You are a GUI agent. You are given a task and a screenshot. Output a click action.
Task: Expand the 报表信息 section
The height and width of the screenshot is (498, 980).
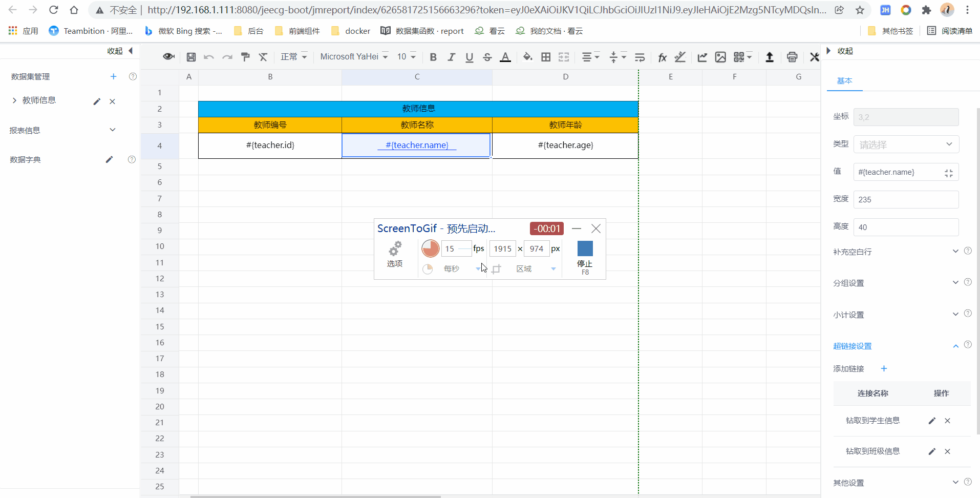tap(113, 130)
